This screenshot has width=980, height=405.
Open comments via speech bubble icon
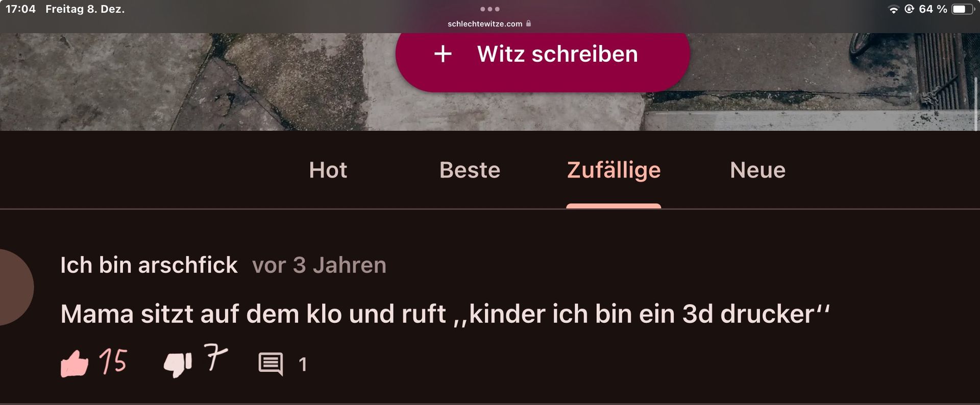coord(271,364)
